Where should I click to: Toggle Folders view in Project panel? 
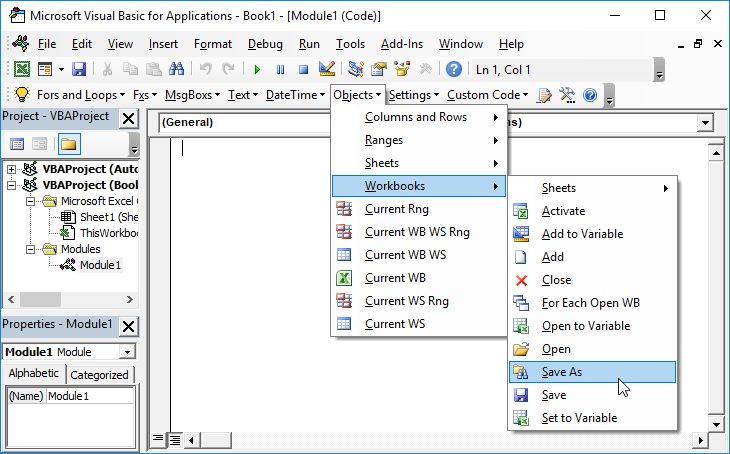click(68, 144)
